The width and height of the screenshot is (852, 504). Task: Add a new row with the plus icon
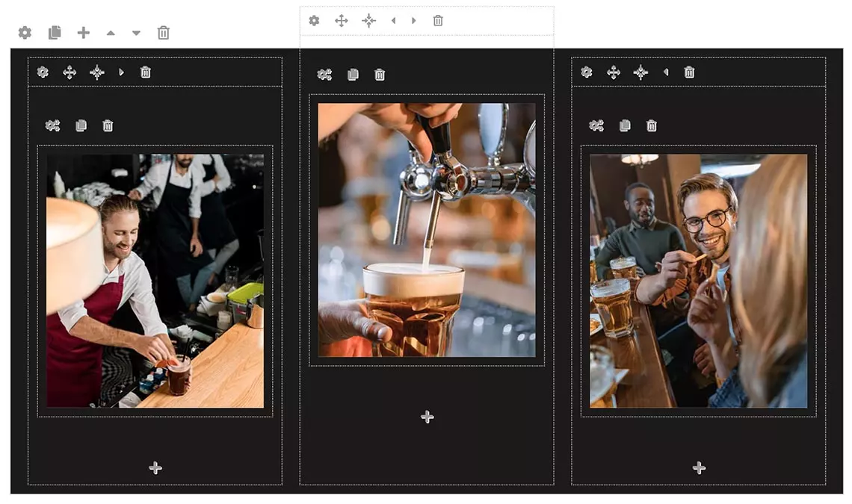pyautogui.click(x=83, y=32)
